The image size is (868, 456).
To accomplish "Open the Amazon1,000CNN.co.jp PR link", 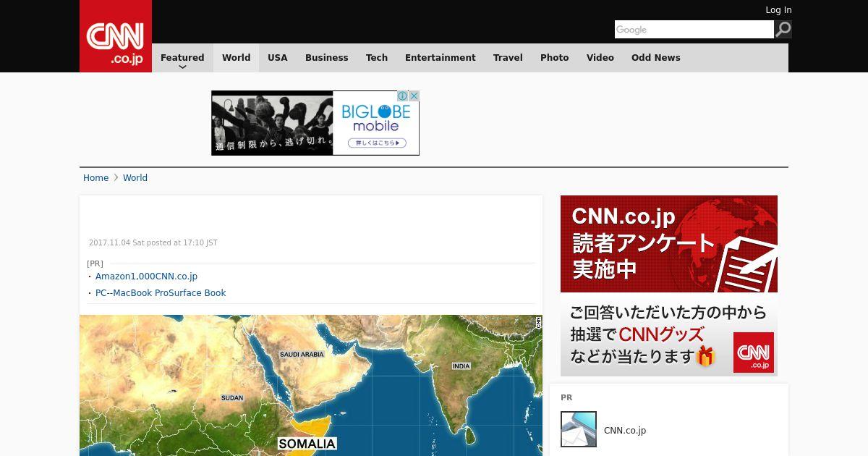I will click(x=146, y=276).
